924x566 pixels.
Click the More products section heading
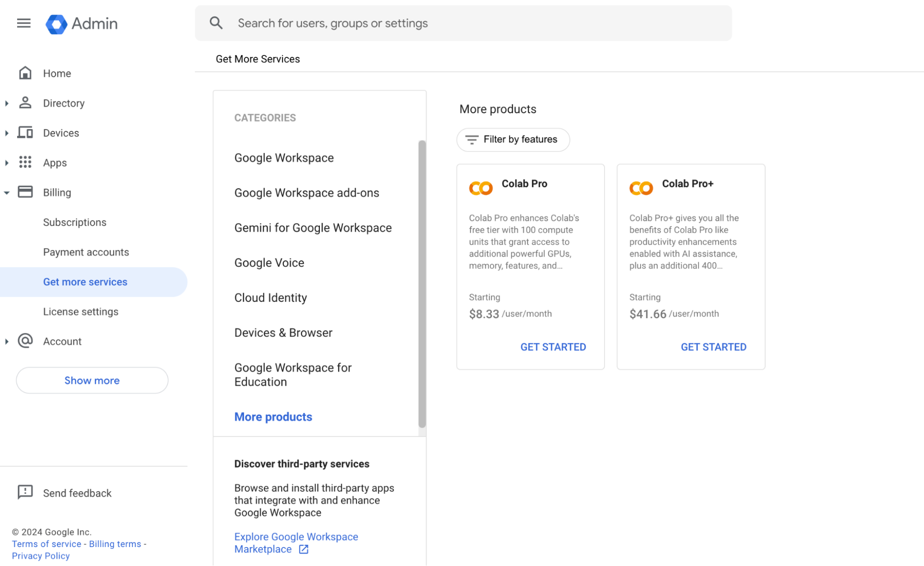(x=498, y=109)
